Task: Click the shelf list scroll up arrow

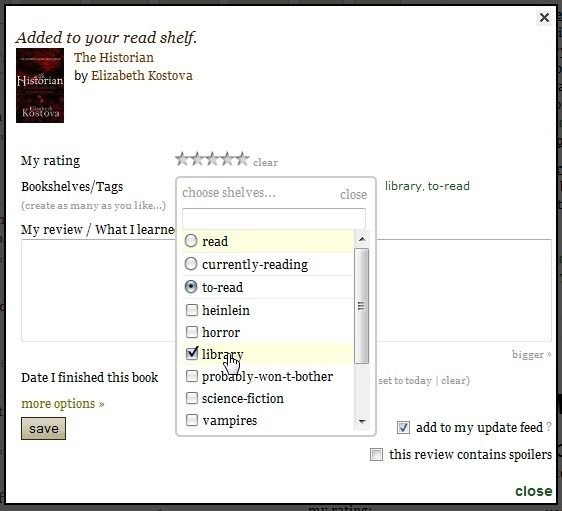Action: point(362,239)
